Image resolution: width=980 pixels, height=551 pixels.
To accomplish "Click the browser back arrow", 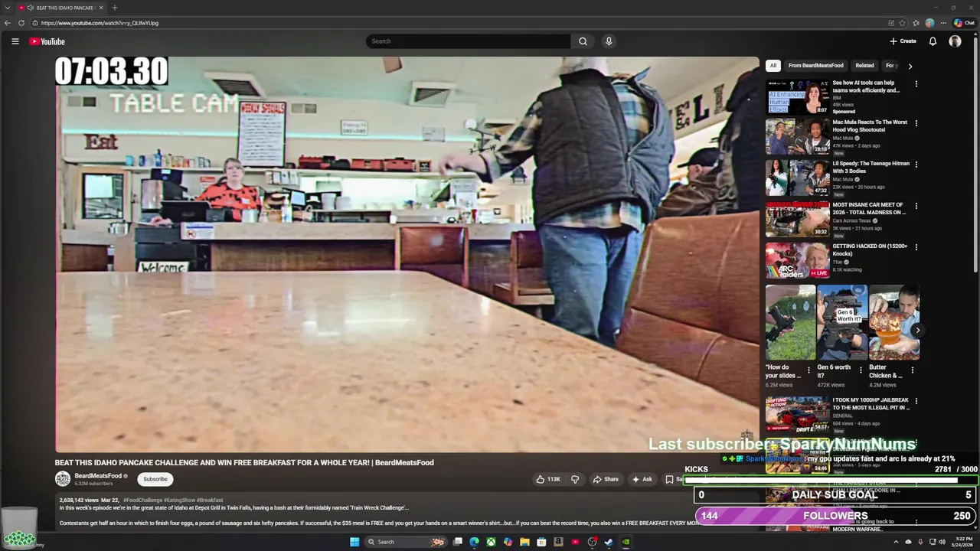I will [x=7, y=23].
